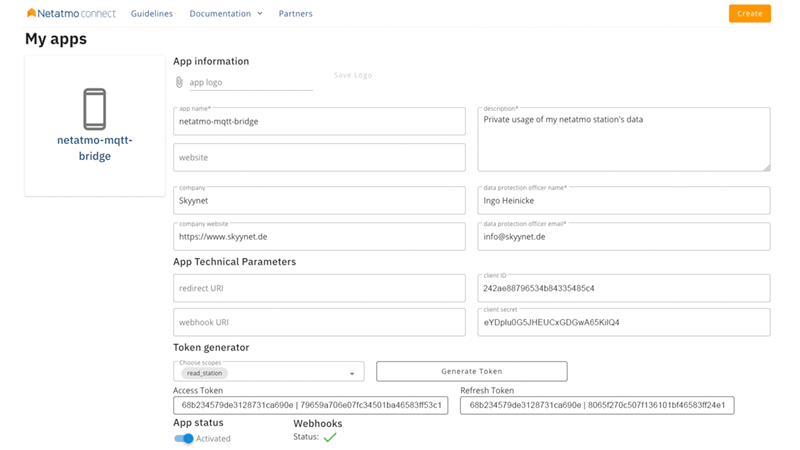Click into the description text area
The width and height of the screenshot is (800, 450).
624,140
